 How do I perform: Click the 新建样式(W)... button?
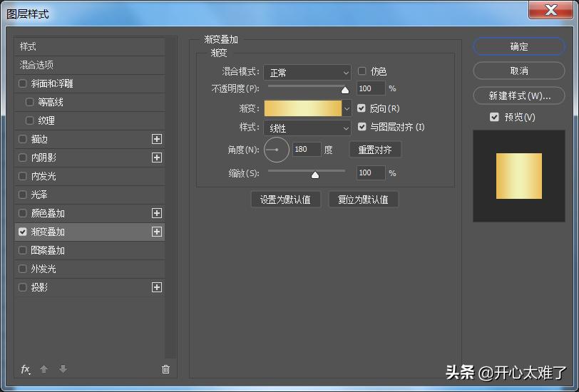(519, 96)
